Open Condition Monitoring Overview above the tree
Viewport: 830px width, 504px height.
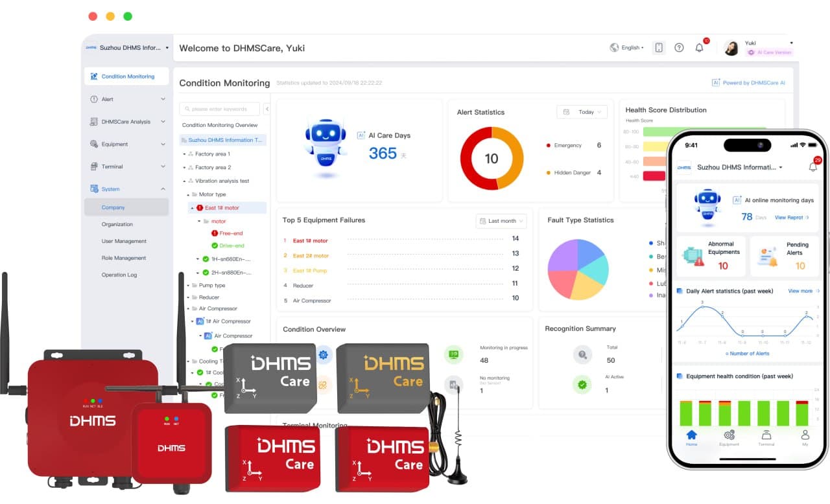220,125
